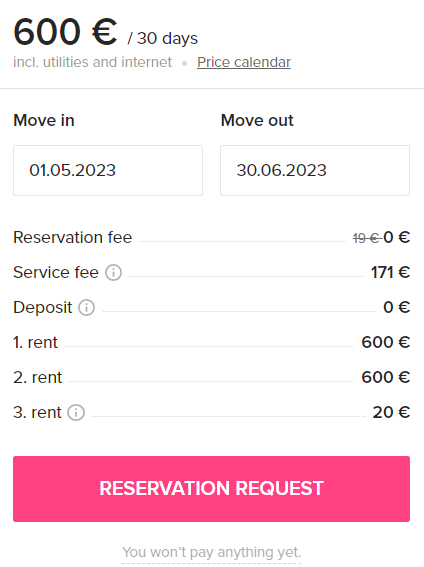Select the Move in date field

point(108,170)
